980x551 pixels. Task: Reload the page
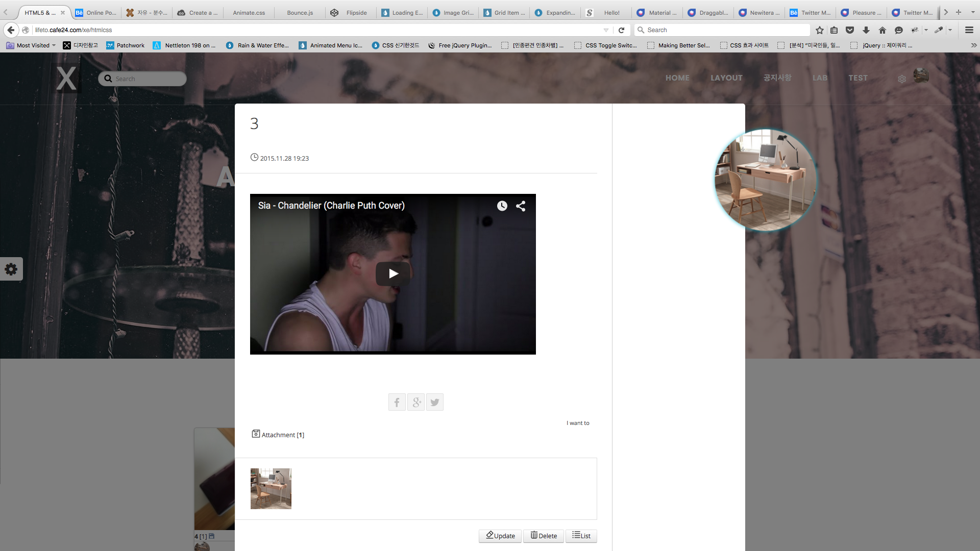pyautogui.click(x=621, y=30)
